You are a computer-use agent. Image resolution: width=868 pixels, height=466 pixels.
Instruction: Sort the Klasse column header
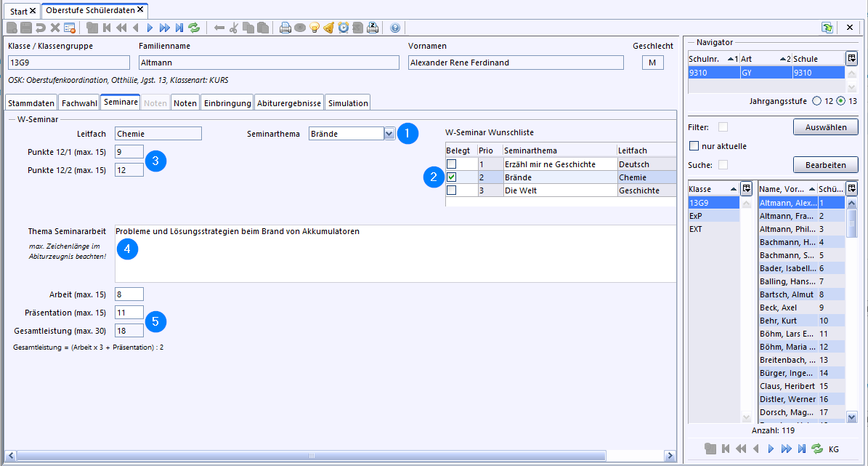coord(713,189)
